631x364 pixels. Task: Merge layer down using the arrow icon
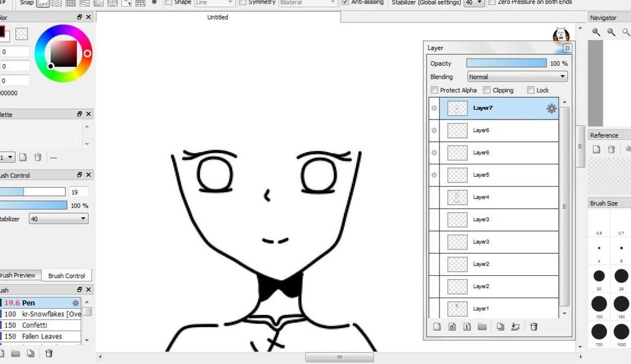[x=515, y=326]
